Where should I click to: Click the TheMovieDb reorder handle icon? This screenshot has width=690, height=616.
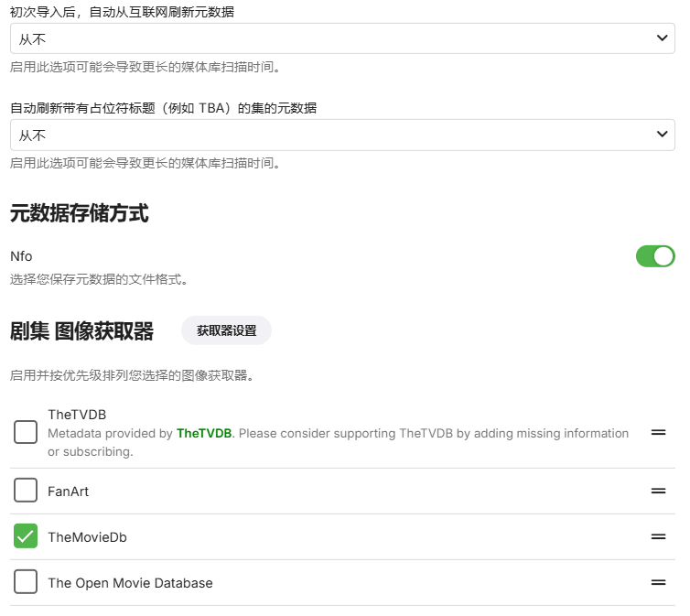(658, 537)
